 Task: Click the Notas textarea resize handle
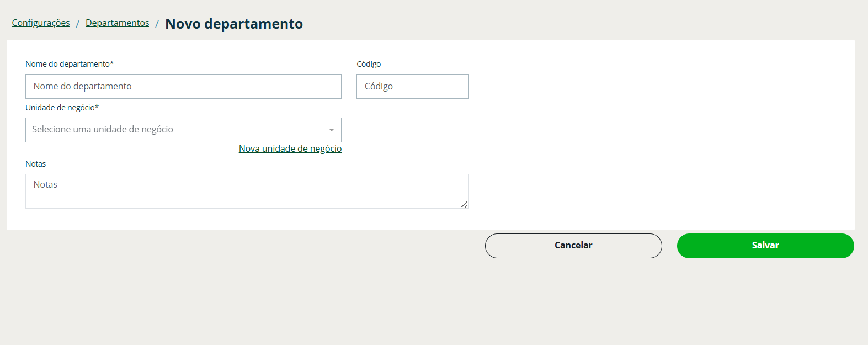(465, 204)
